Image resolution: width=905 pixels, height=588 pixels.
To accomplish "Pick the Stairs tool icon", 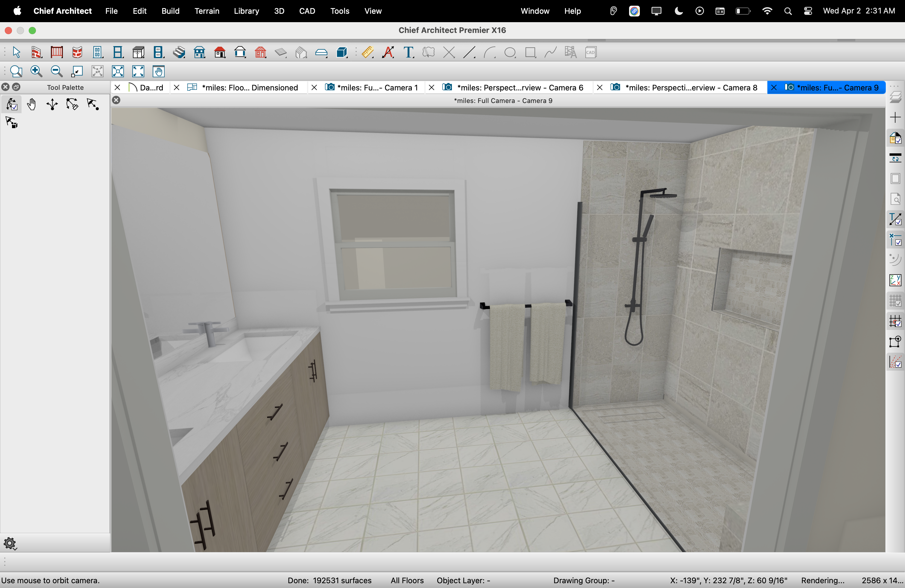I will (x=179, y=52).
